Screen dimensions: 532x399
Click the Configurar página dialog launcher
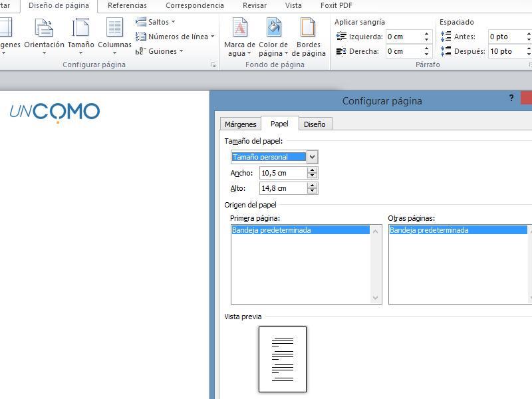pos(213,65)
